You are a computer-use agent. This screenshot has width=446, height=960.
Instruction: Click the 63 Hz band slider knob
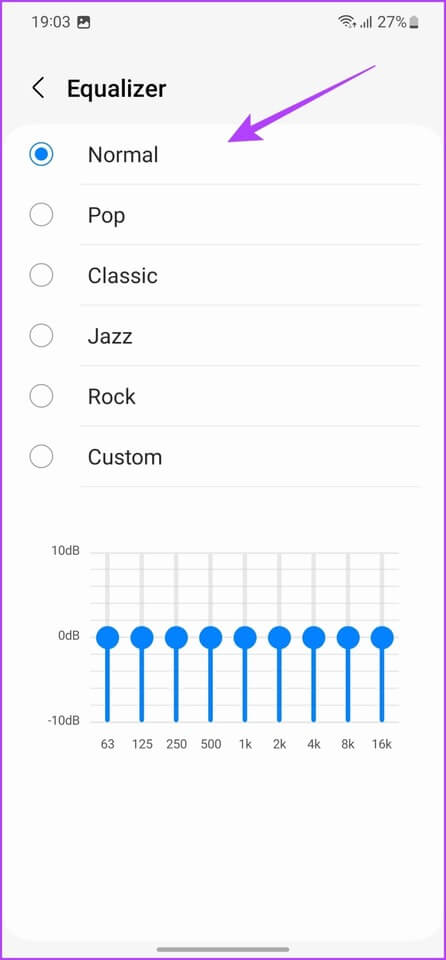(x=107, y=637)
